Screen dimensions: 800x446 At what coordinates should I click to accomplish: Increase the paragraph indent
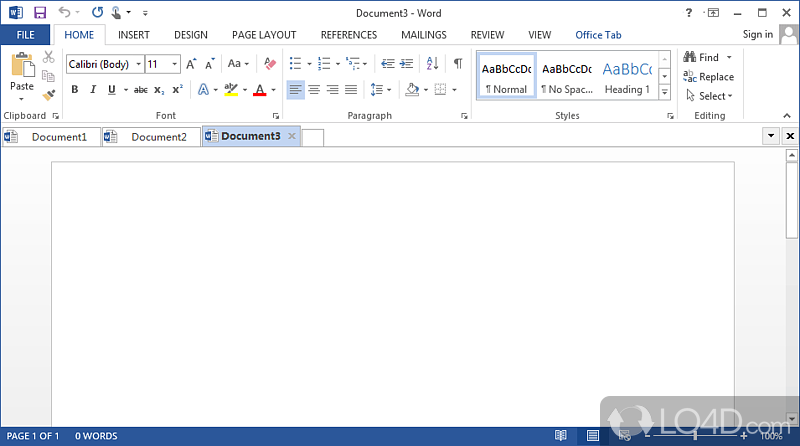[407, 64]
